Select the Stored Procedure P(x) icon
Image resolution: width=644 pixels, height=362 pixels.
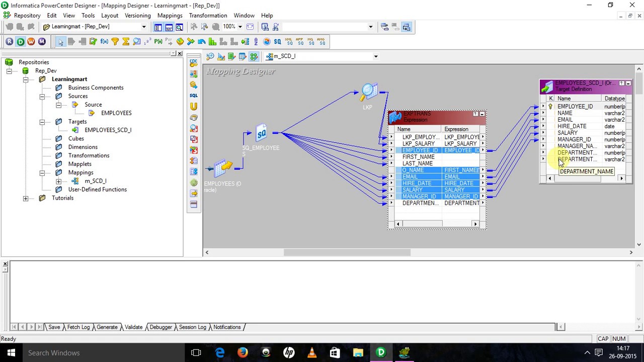coord(158,42)
